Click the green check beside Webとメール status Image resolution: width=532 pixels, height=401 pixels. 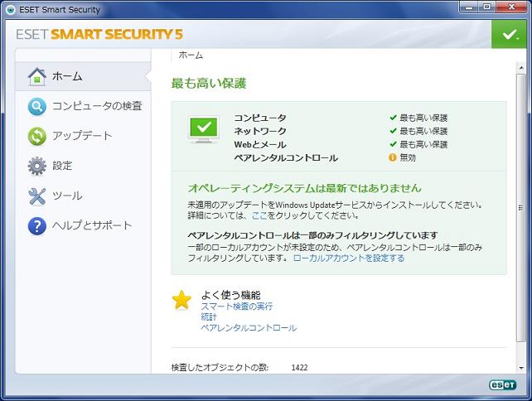coord(394,144)
